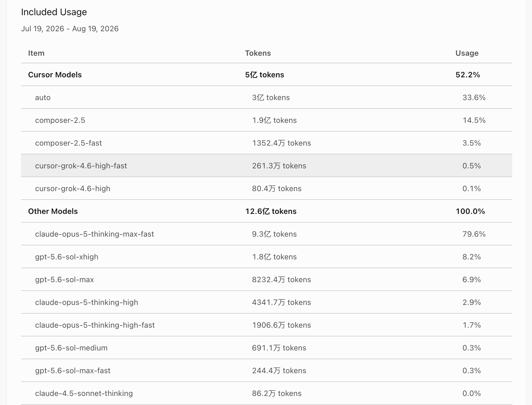The height and width of the screenshot is (405, 532).
Task: Select the "composer-2.5-fast" model name
Action: (68, 143)
